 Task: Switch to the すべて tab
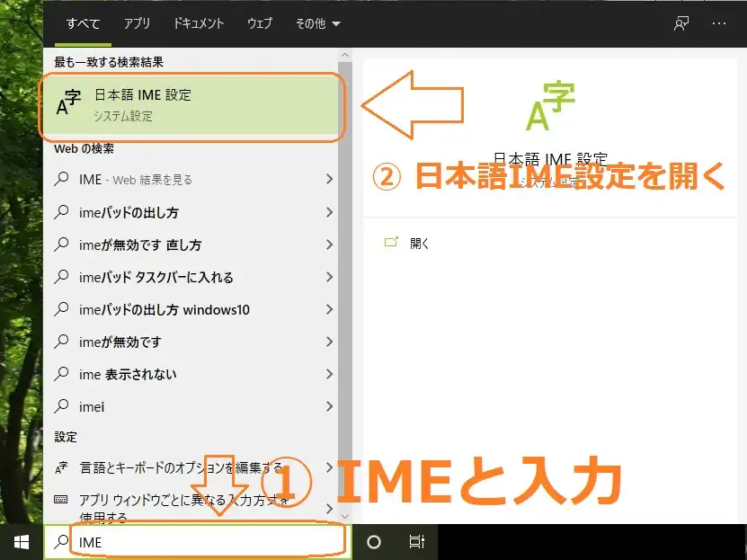click(x=83, y=23)
